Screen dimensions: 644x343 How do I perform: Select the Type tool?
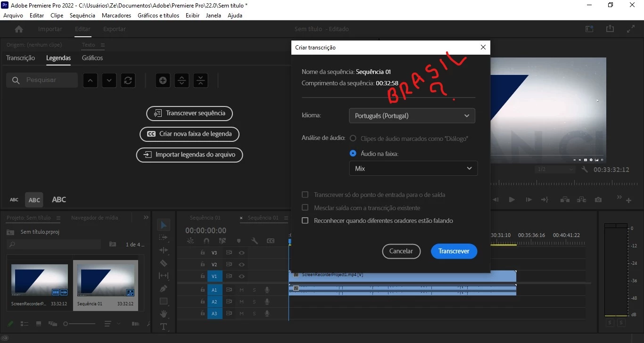pos(164,327)
